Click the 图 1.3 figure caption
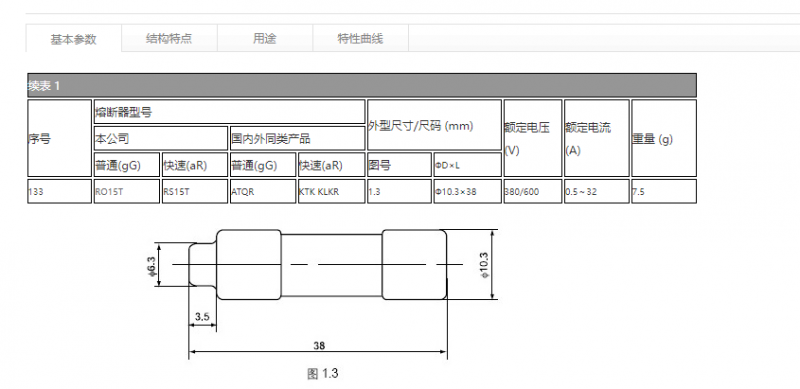 (x=322, y=374)
